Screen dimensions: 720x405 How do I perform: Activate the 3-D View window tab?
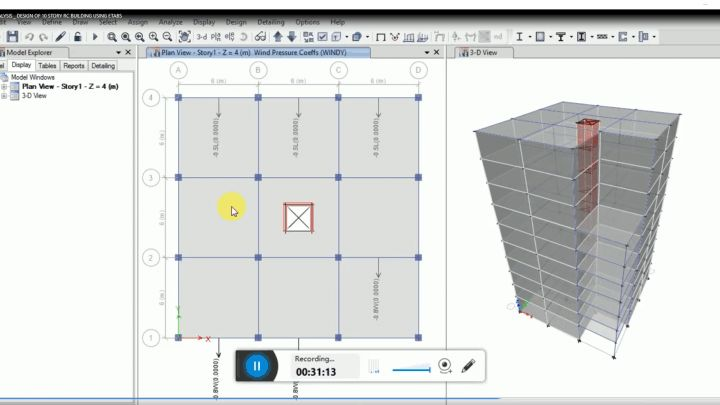pyautogui.click(x=484, y=53)
